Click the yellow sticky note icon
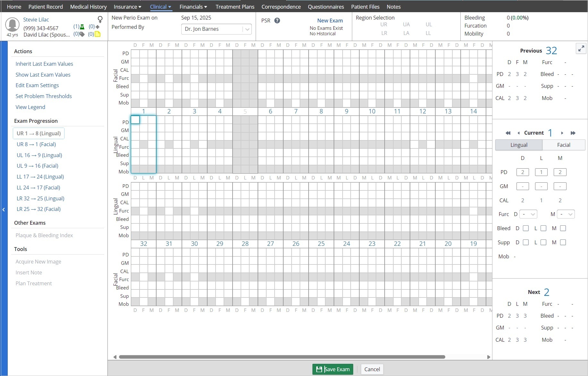 point(98,34)
